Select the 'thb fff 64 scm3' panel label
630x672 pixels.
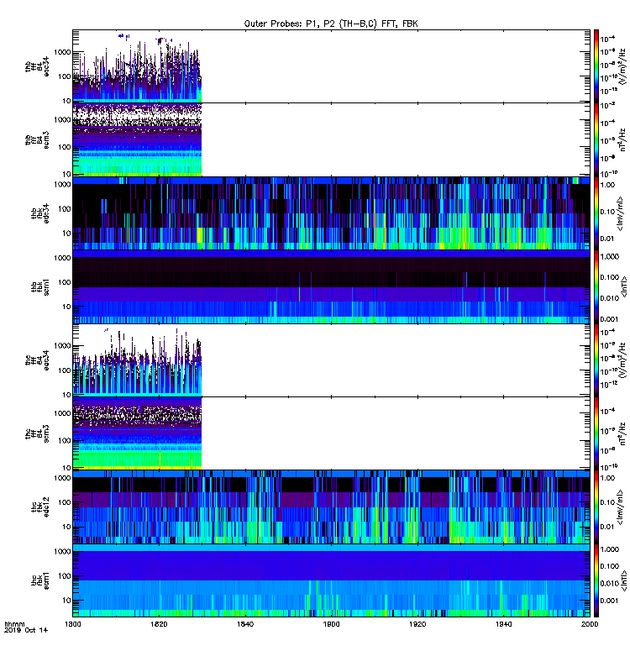pos(37,140)
